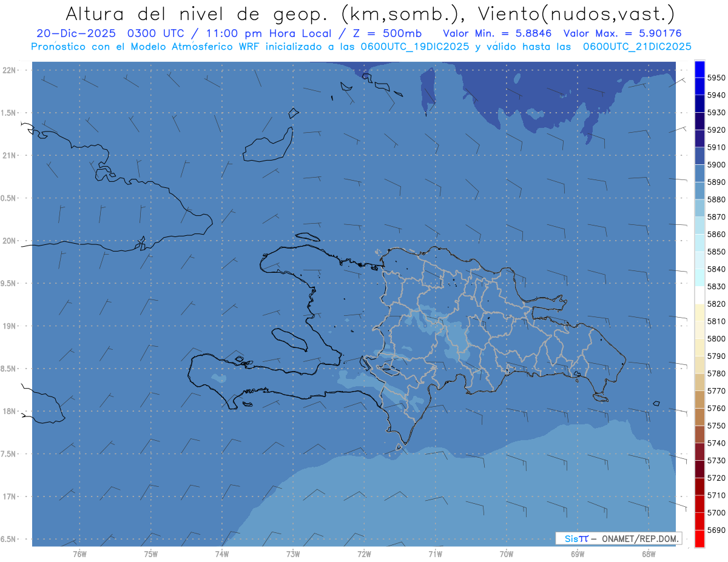Click the '73W' longitude axis label

293,554
